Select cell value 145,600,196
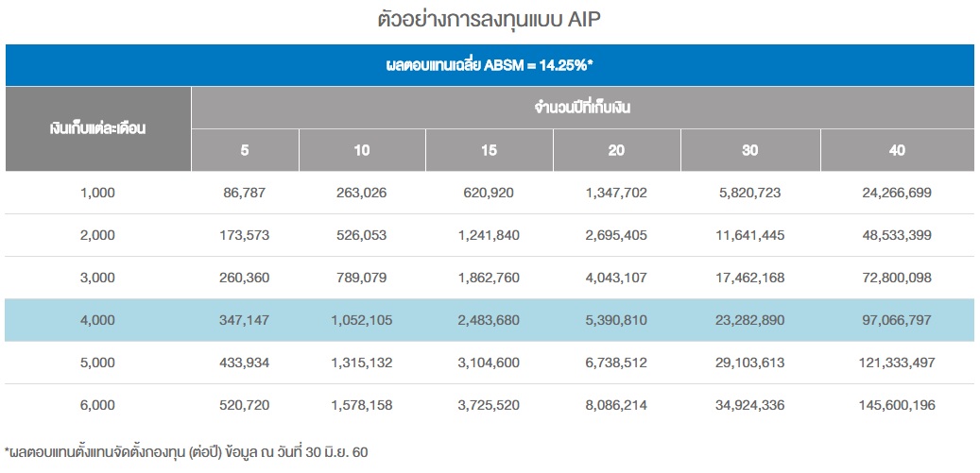 tap(897, 405)
